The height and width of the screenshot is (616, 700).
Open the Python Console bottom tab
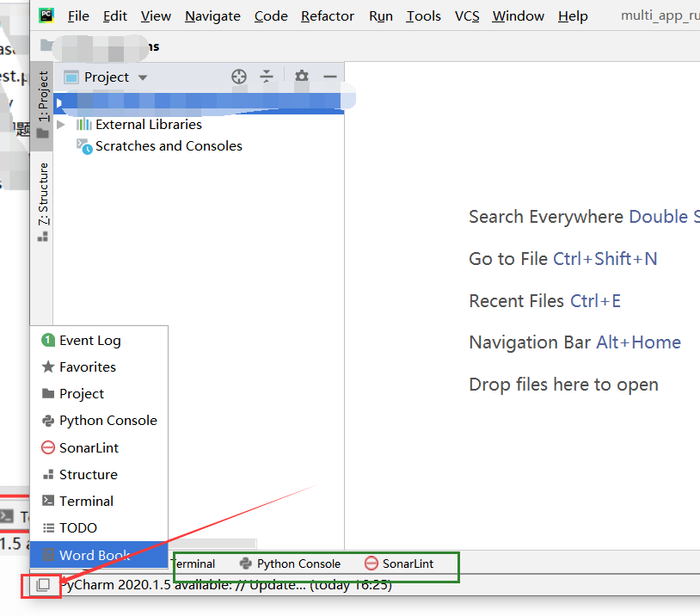(290, 564)
